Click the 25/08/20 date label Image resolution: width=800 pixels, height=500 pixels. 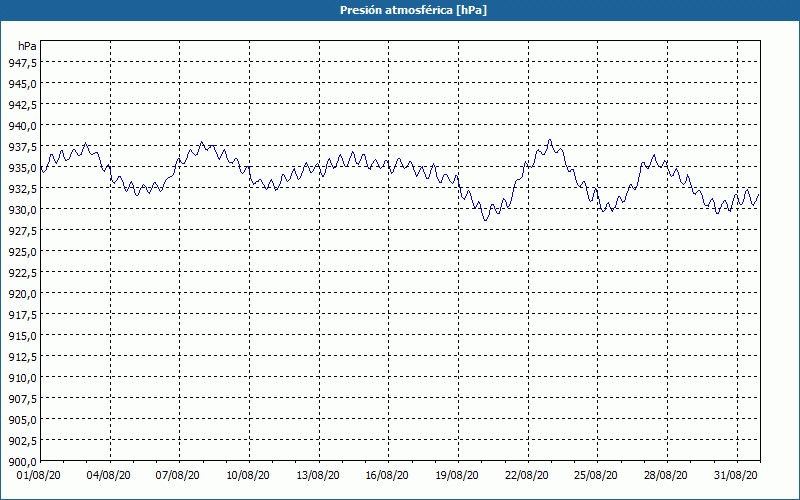596,476
